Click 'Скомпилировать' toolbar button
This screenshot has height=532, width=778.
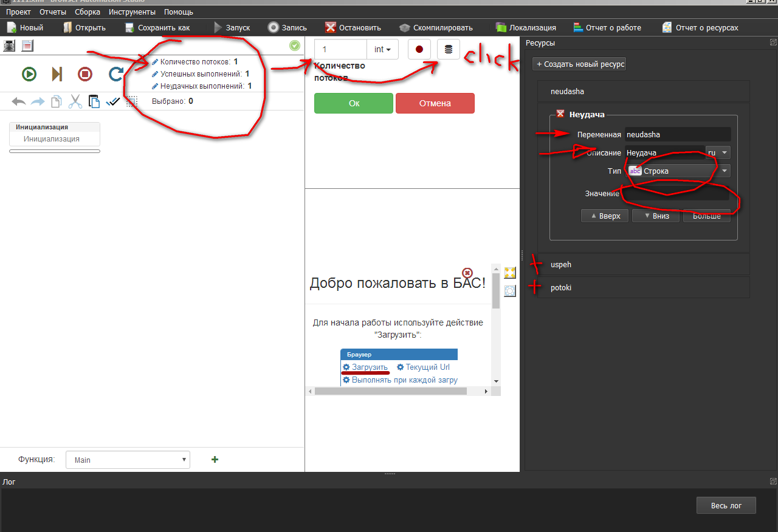(x=436, y=27)
